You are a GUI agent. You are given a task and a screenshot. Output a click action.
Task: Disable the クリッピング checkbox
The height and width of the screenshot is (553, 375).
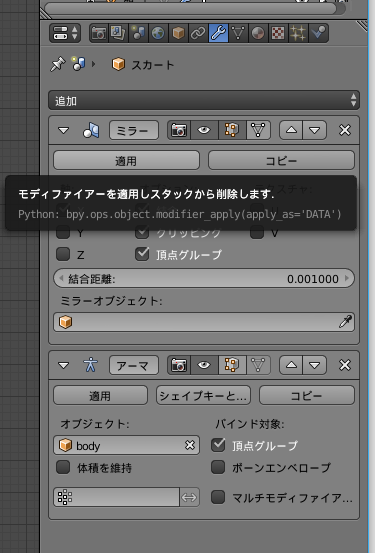pyautogui.click(x=142, y=232)
